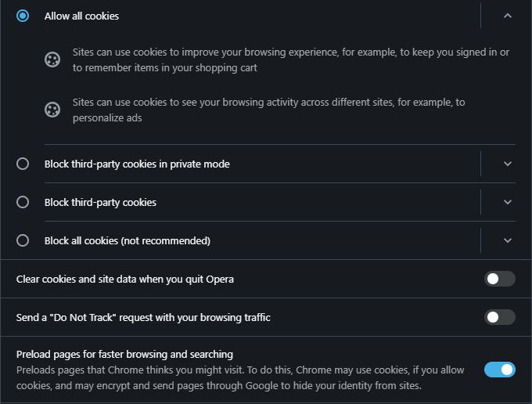Click the Allow all cookies label text
The image size is (532, 404).
(81, 16)
